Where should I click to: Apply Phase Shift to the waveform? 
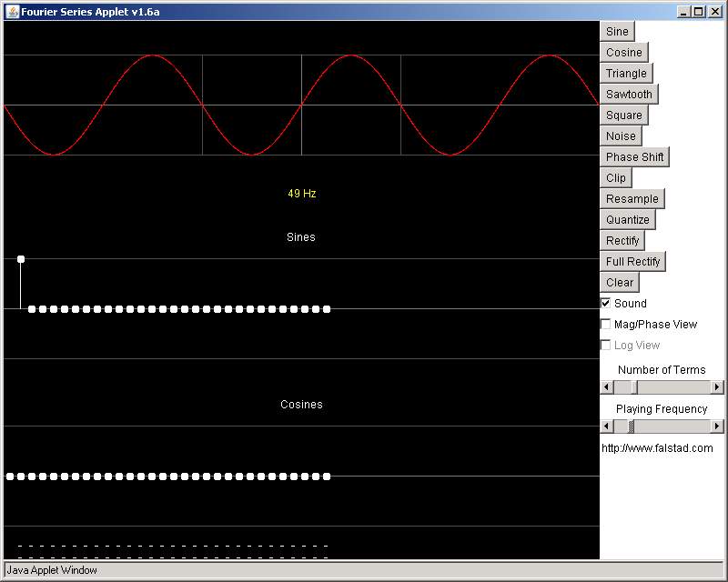pyautogui.click(x=634, y=157)
